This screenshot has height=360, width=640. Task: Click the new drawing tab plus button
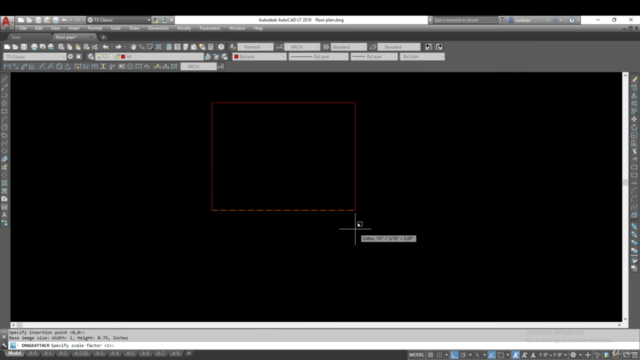103,37
